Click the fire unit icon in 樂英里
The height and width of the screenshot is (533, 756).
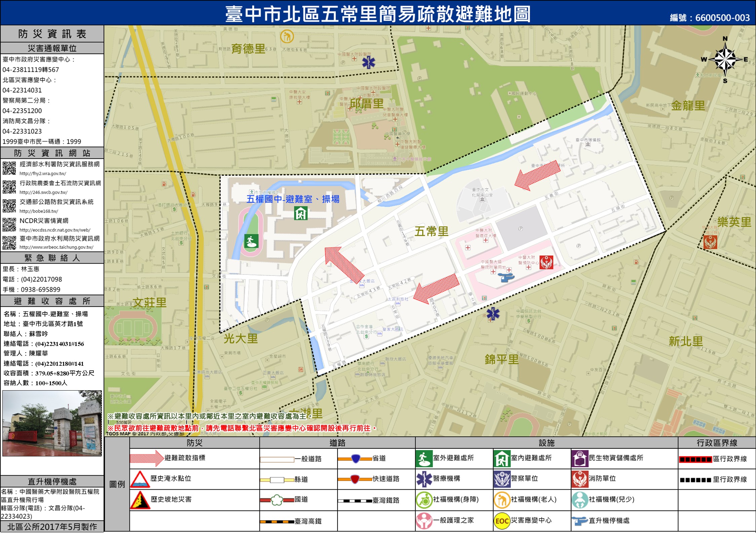pyautogui.click(x=710, y=242)
